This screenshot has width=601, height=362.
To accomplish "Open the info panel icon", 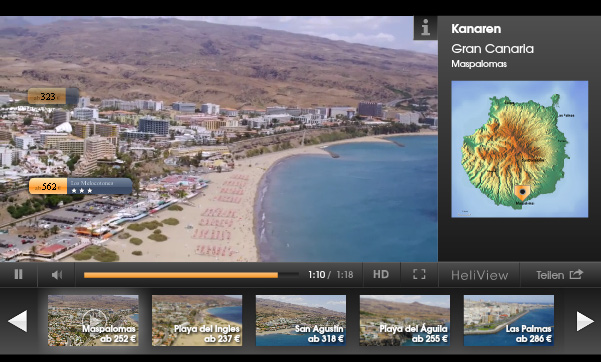I will (425, 28).
